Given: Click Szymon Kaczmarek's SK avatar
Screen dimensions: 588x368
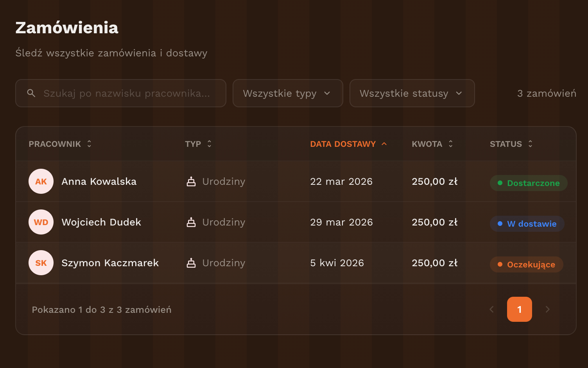Looking at the screenshot, I should (41, 263).
